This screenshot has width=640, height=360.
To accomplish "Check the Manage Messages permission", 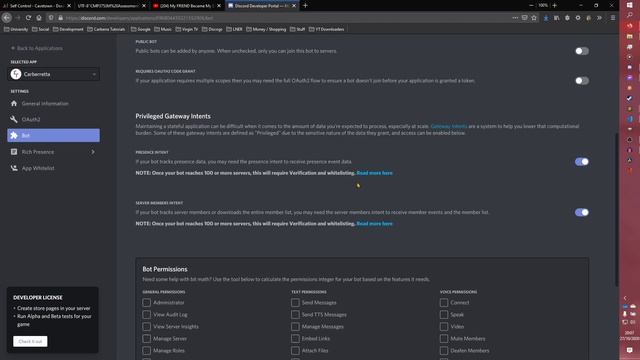I will [295, 327].
